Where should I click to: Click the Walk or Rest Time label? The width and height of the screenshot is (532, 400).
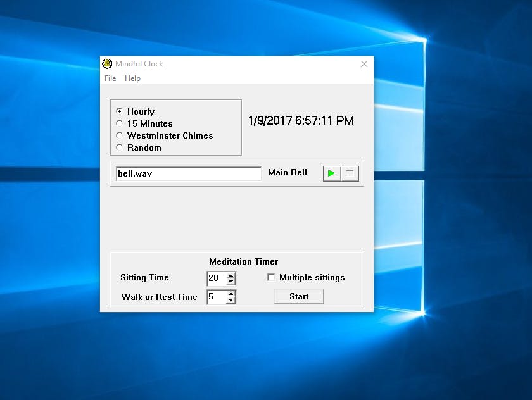pyautogui.click(x=159, y=297)
